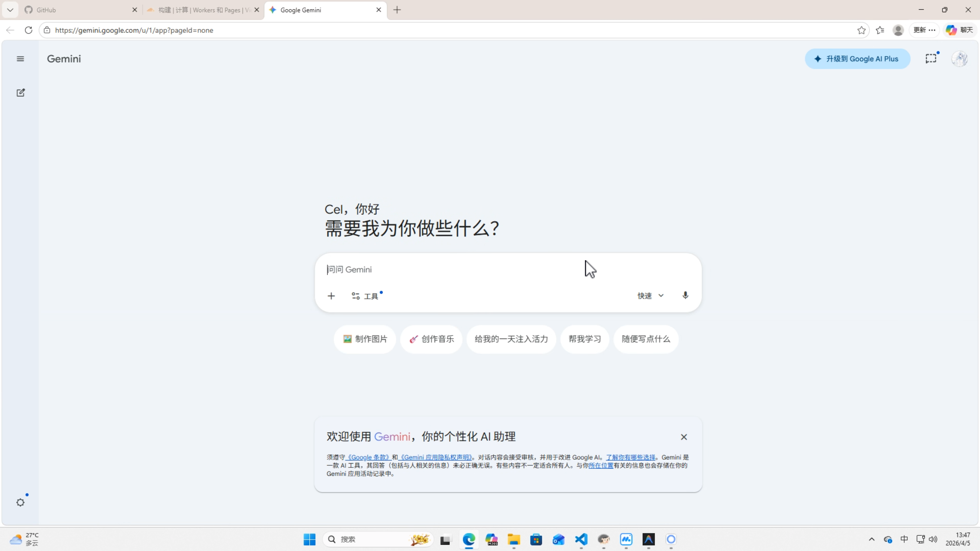Start a new chat with pencil icon
This screenshot has height=551, width=980.
coord(21,93)
